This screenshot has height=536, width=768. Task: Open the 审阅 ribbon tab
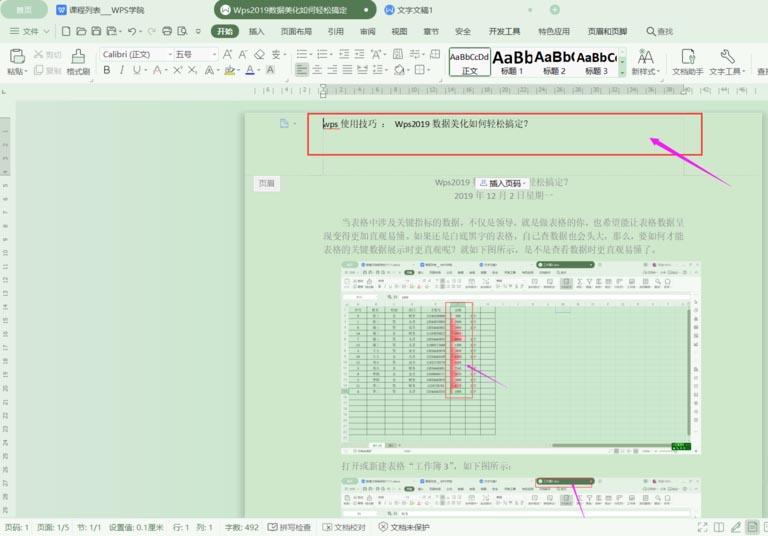367,31
